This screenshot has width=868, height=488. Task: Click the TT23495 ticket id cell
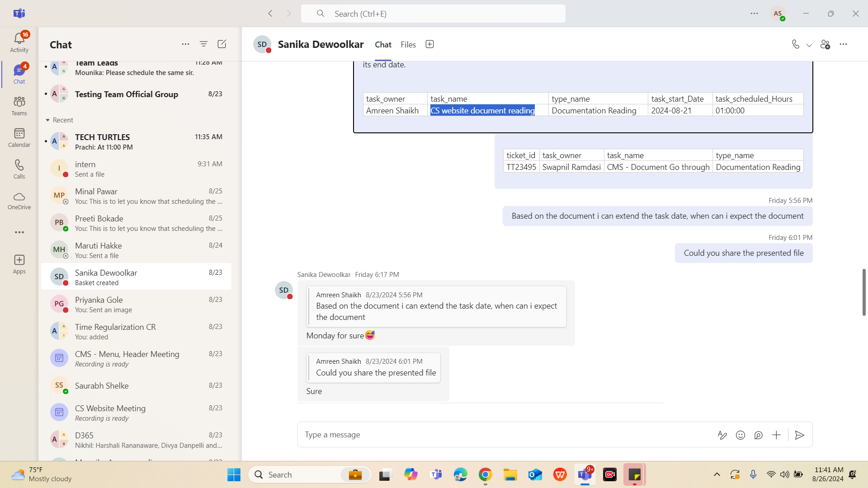pos(521,167)
